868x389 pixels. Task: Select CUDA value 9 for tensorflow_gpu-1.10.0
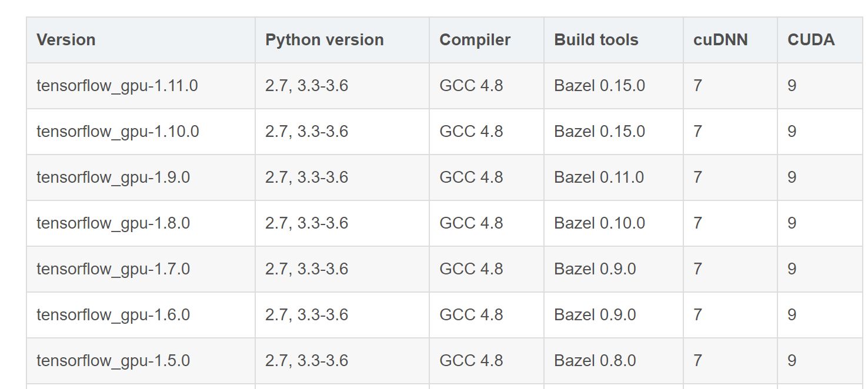click(x=820, y=132)
